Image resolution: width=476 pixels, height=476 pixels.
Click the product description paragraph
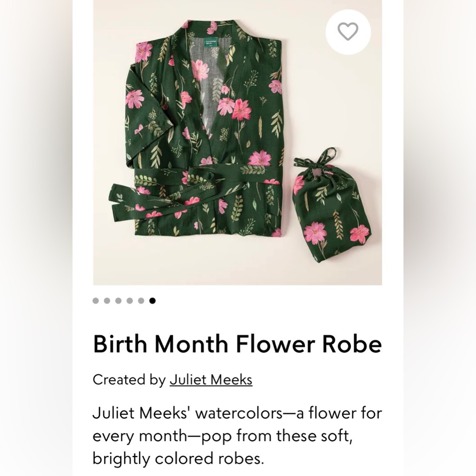pyautogui.click(x=238, y=436)
